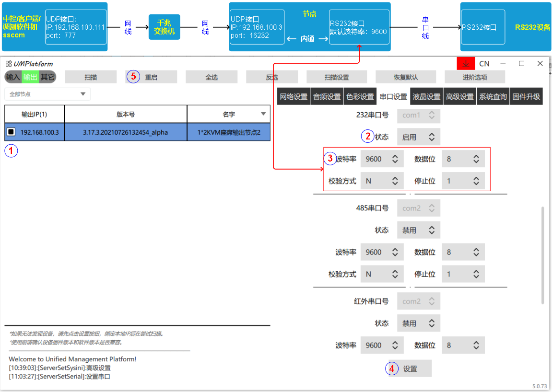553x392 pixels.
Task: Click the settings panel vertical scrollbar
Action: click(542, 254)
